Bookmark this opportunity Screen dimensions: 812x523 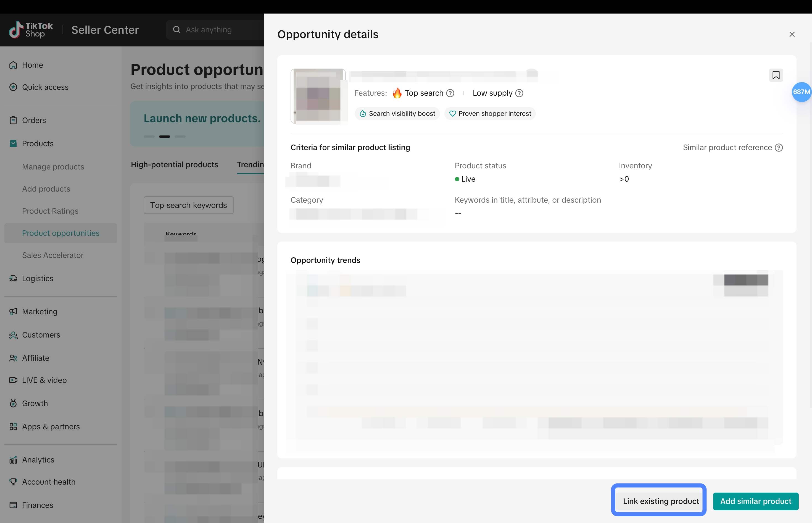(x=776, y=75)
